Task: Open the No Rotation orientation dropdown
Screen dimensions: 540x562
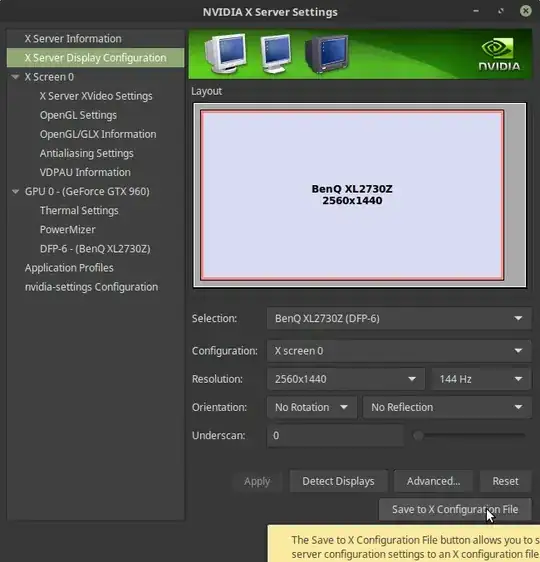Action: tap(312, 407)
